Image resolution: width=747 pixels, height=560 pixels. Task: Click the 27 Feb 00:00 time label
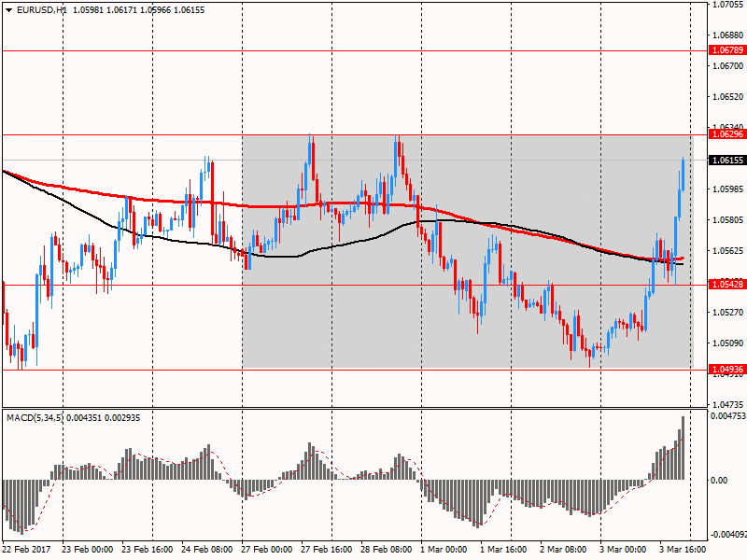(x=268, y=550)
